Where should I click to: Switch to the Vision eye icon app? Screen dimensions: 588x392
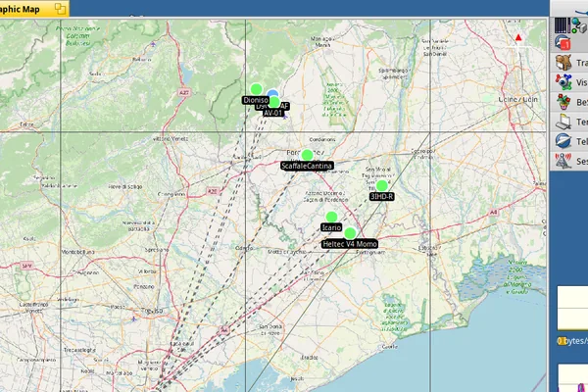(x=563, y=81)
